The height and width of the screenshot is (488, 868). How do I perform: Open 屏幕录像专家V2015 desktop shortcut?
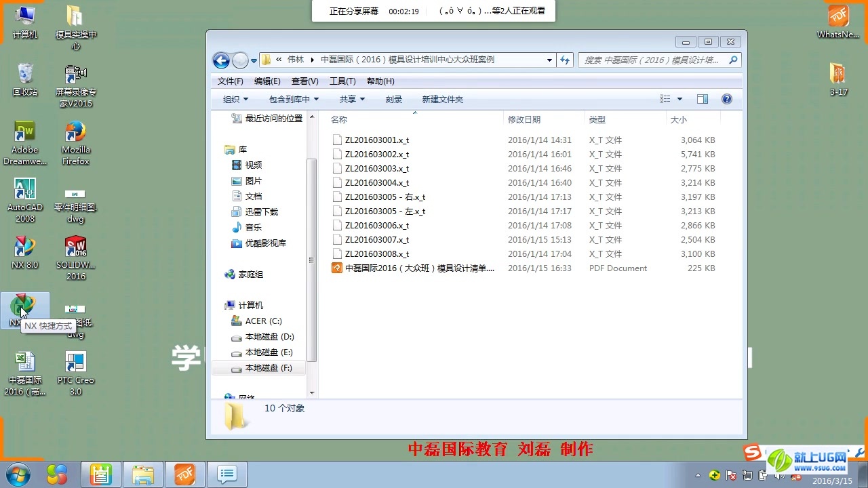pyautogui.click(x=75, y=85)
